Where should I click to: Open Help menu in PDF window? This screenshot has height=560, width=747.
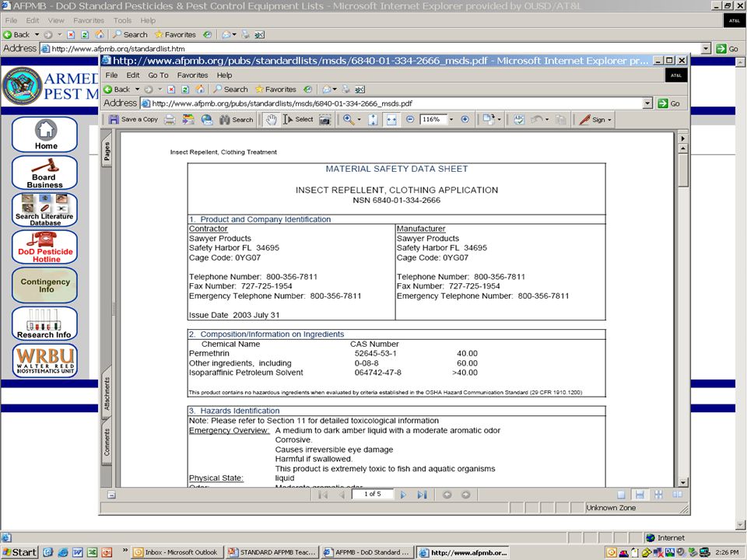224,75
